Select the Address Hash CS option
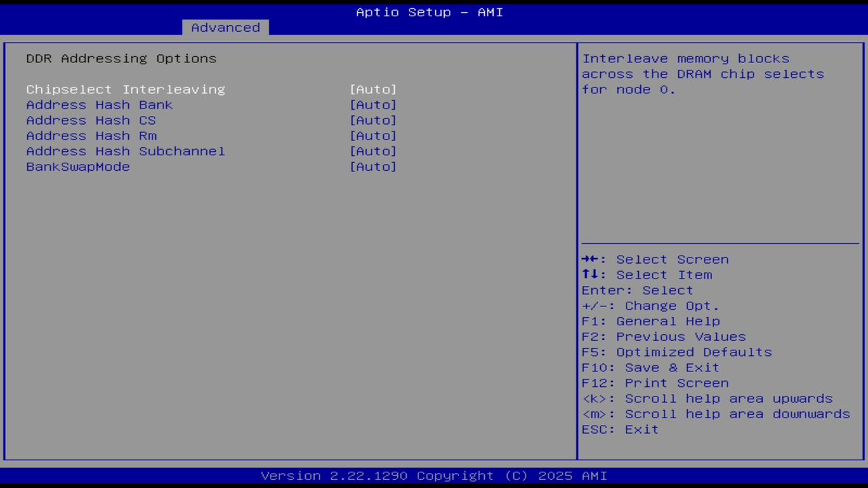The width and height of the screenshot is (868, 488). coord(91,120)
